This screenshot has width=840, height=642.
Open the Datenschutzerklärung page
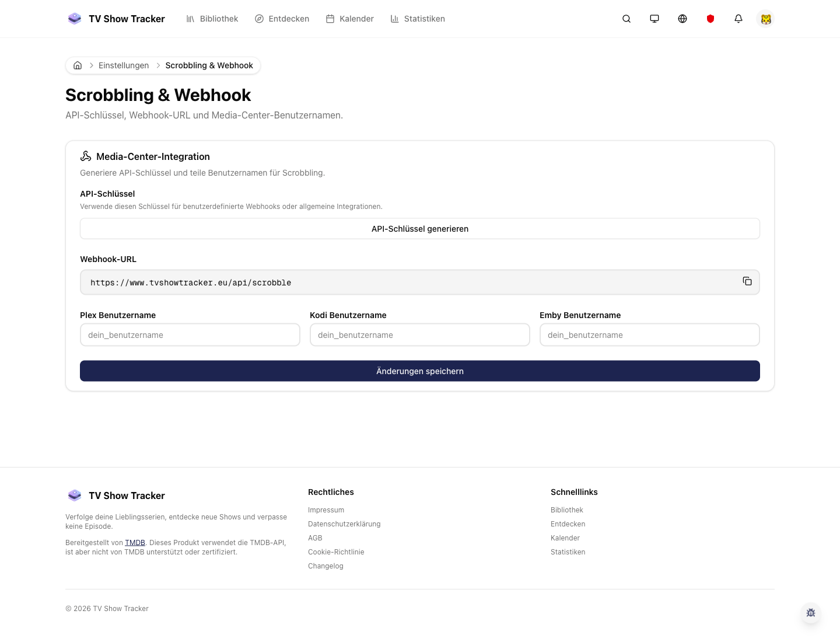click(x=344, y=524)
